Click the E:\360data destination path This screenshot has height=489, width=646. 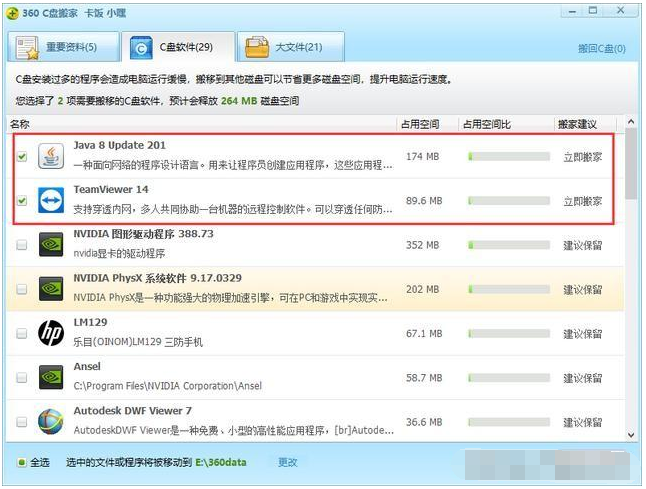click(x=220, y=462)
